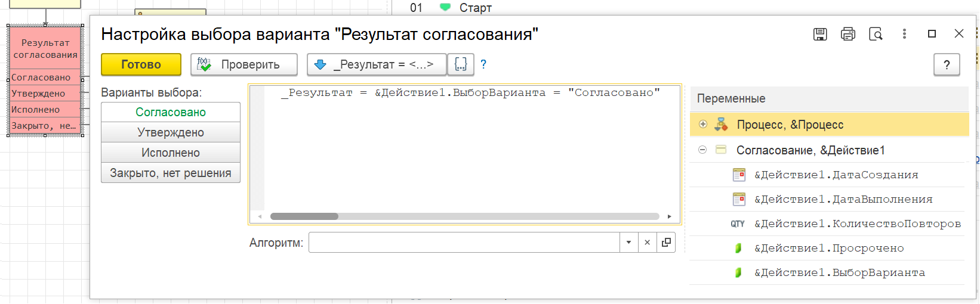Open the three-dots more menu
The height and width of the screenshot is (304, 980).
click(x=904, y=34)
